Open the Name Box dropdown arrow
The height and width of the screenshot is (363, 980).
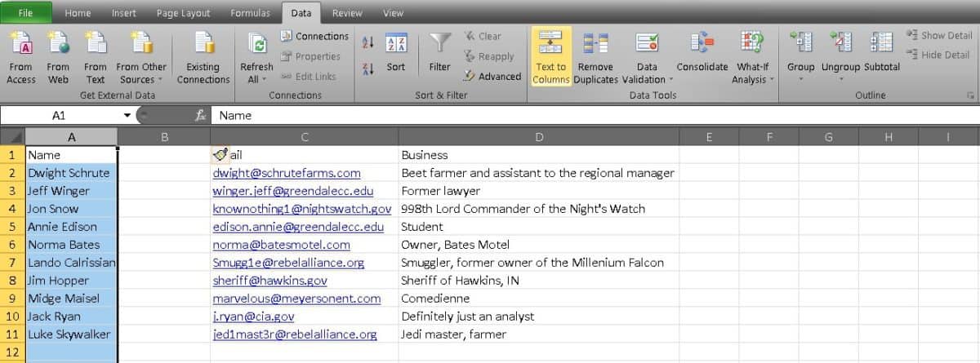(x=127, y=116)
